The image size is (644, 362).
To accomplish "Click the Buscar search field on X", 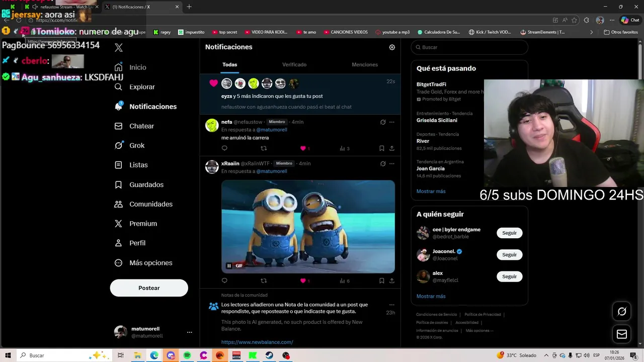I will click(x=469, y=47).
